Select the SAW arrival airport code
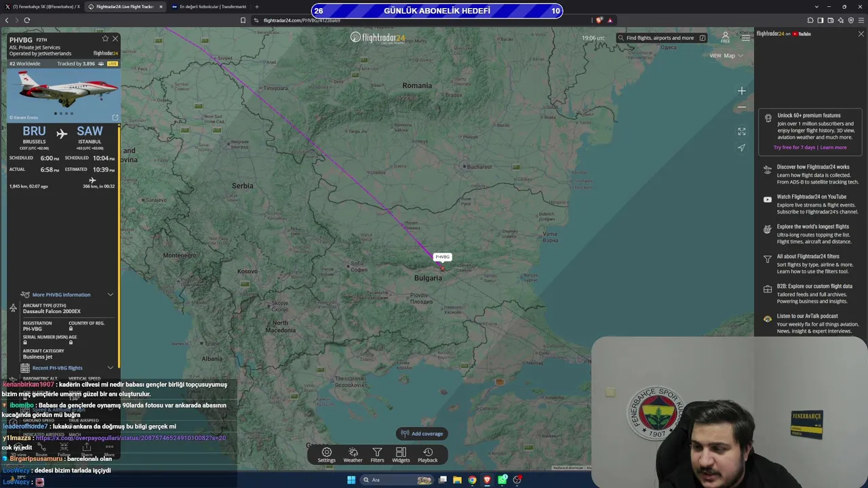This screenshot has width=868, height=488. (90, 131)
